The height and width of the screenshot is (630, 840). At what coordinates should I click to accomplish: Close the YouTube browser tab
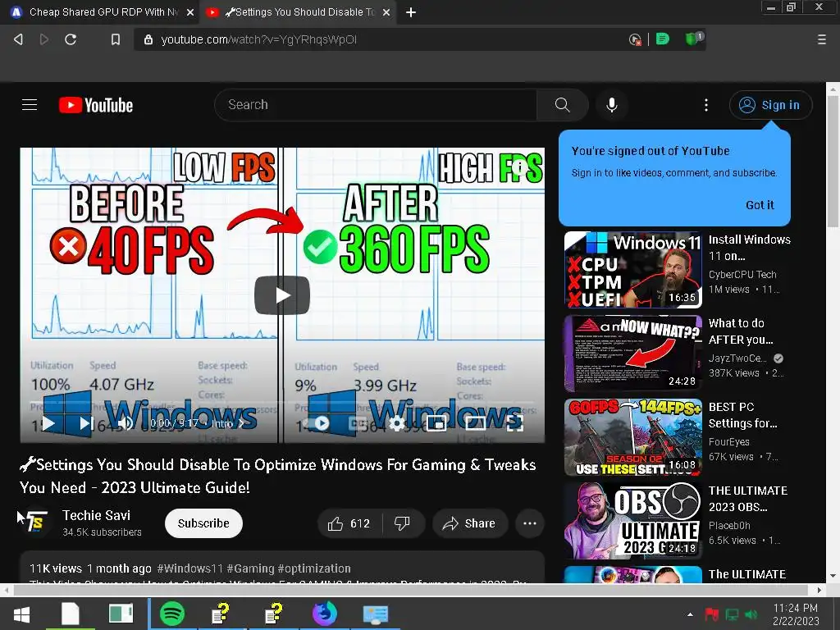click(386, 12)
